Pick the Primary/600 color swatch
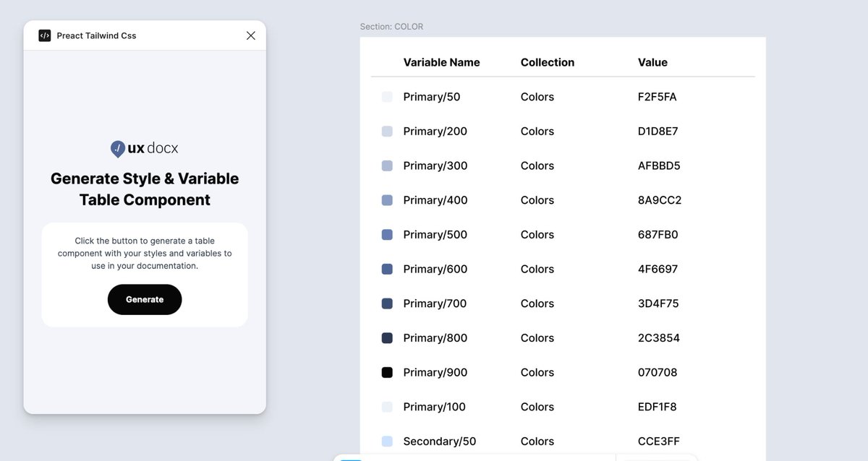 [387, 269]
